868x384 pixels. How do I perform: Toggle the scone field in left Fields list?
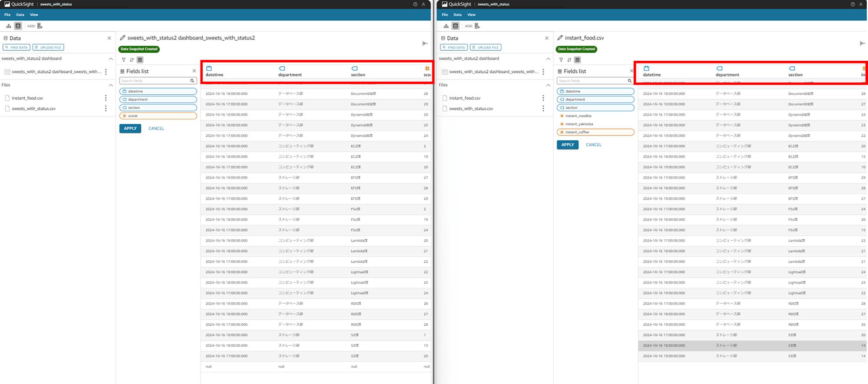(158, 116)
